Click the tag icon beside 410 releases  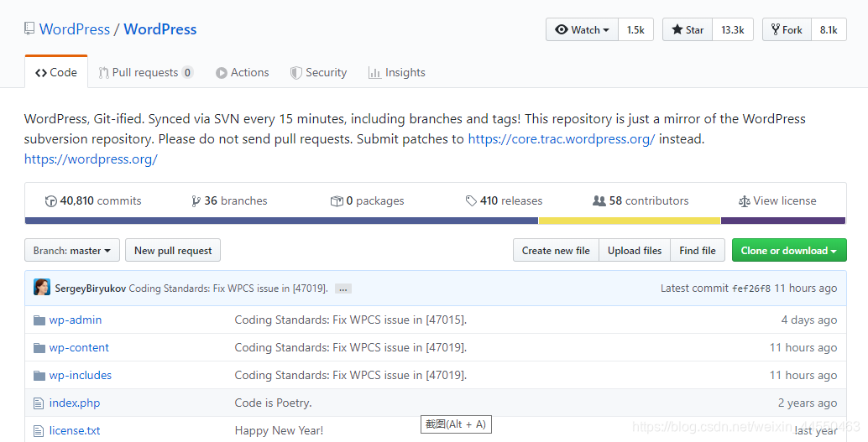tap(471, 200)
